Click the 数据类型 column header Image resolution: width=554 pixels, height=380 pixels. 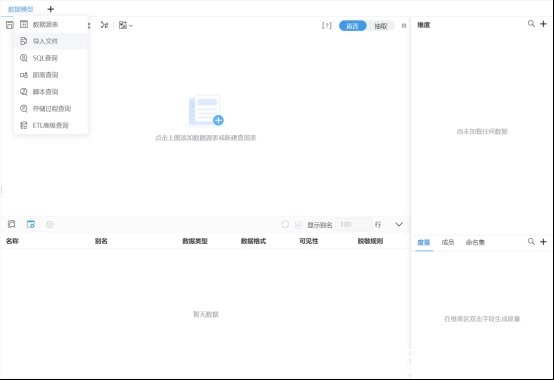click(195, 241)
